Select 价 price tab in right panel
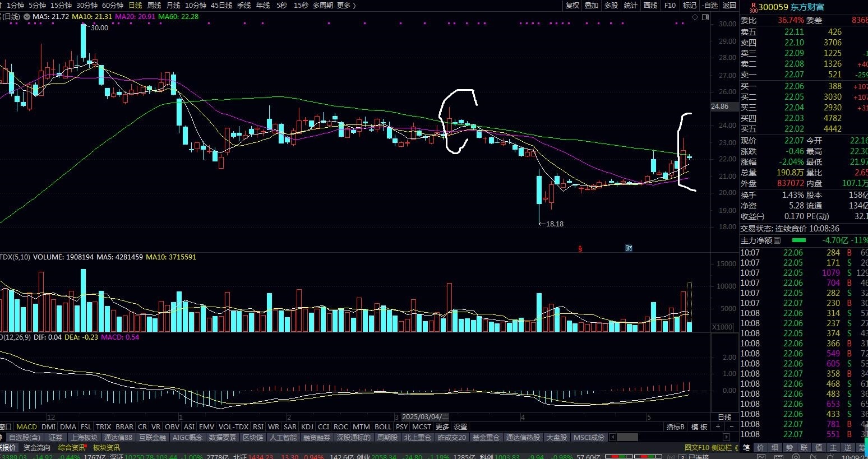868x459 pixels. coord(760,447)
